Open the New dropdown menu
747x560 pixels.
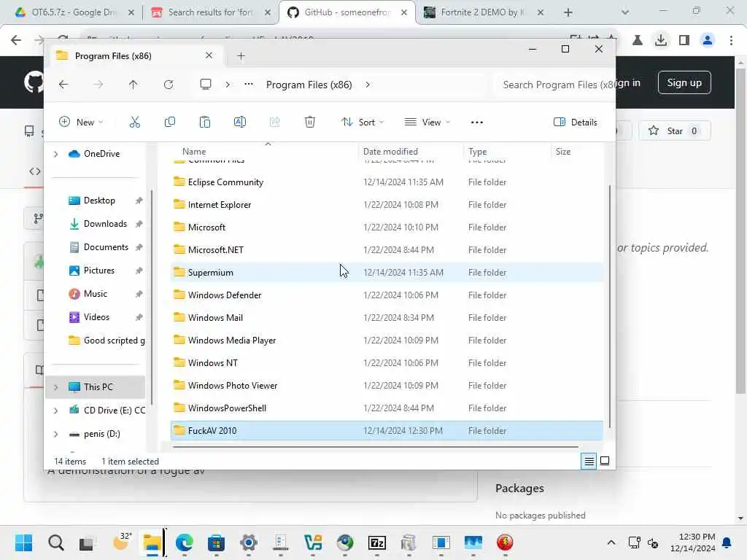(x=81, y=122)
